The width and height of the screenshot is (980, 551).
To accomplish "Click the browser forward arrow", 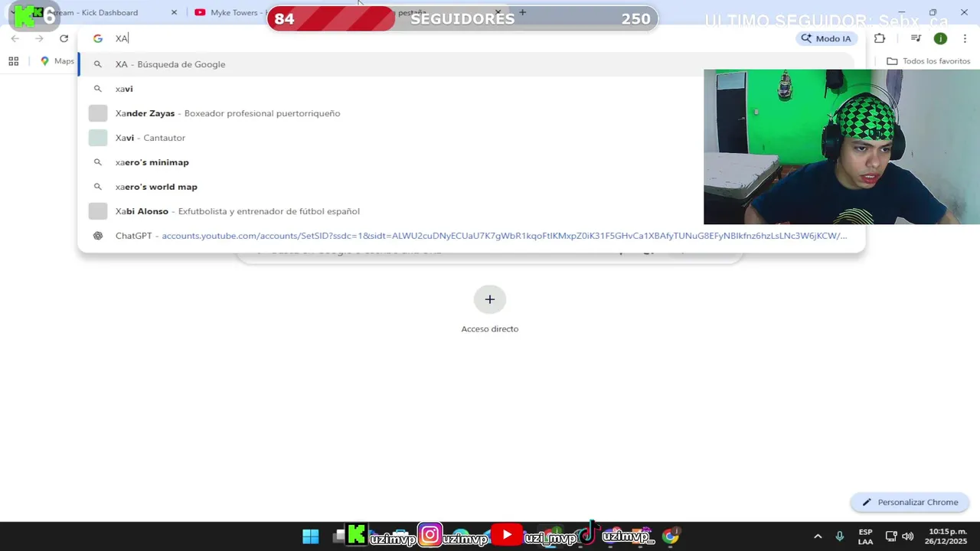I will coord(39,38).
